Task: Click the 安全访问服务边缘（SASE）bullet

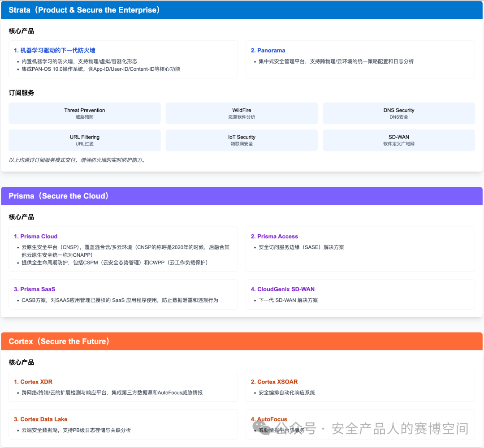Action: 301,247
